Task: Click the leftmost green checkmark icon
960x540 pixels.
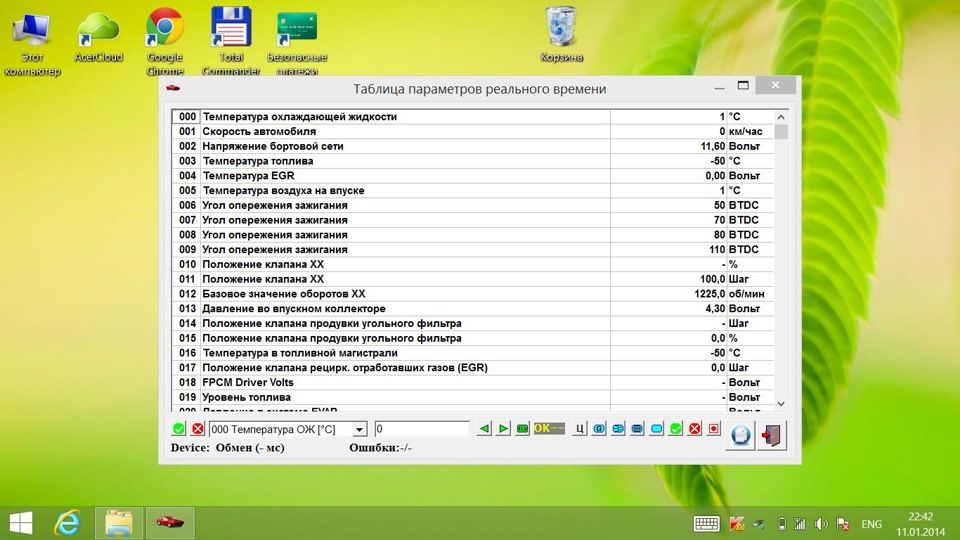Action: pos(178,429)
